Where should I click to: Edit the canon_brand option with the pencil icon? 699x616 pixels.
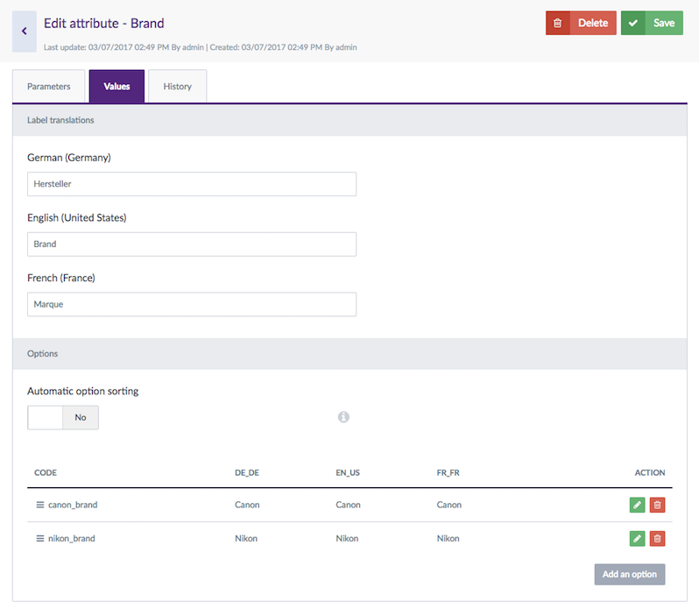tap(637, 505)
